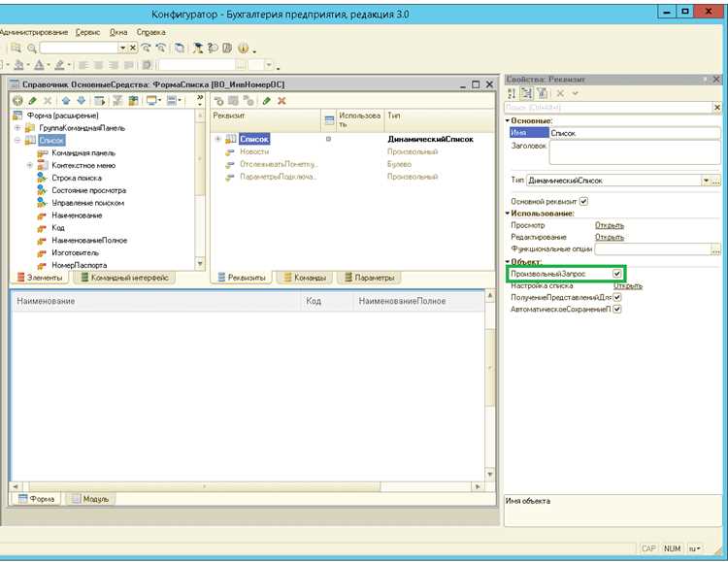The width and height of the screenshot is (728, 562).
Task: Select the Элементы tab
Action: (40, 278)
